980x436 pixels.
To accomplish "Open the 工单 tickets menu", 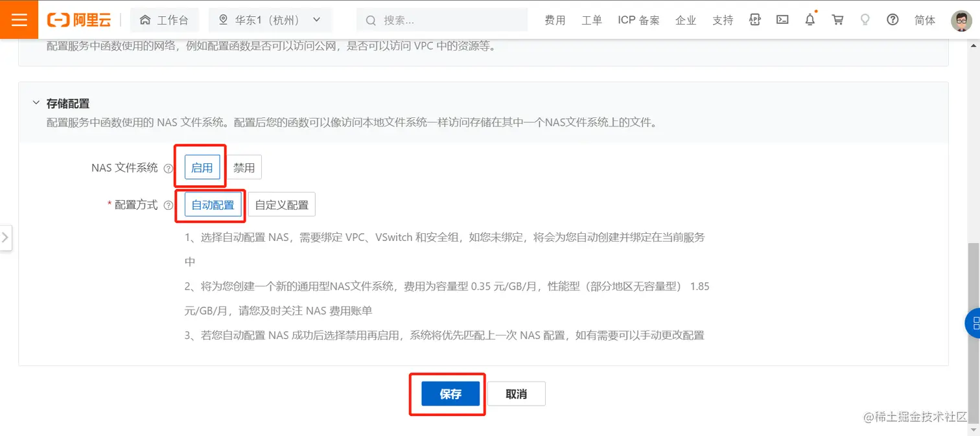I will pyautogui.click(x=592, y=20).
